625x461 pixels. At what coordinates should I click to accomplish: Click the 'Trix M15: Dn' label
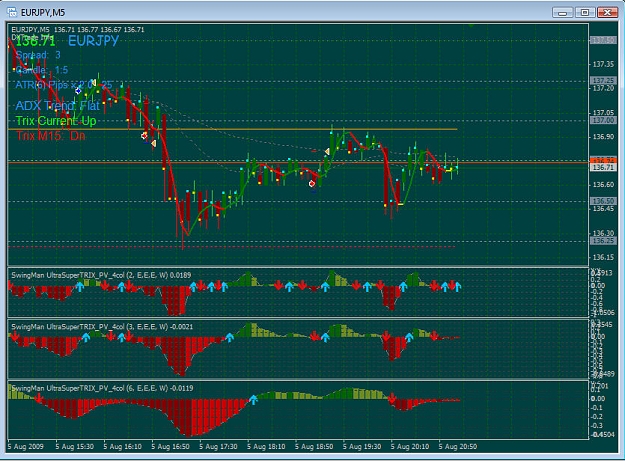click(50, 136)
